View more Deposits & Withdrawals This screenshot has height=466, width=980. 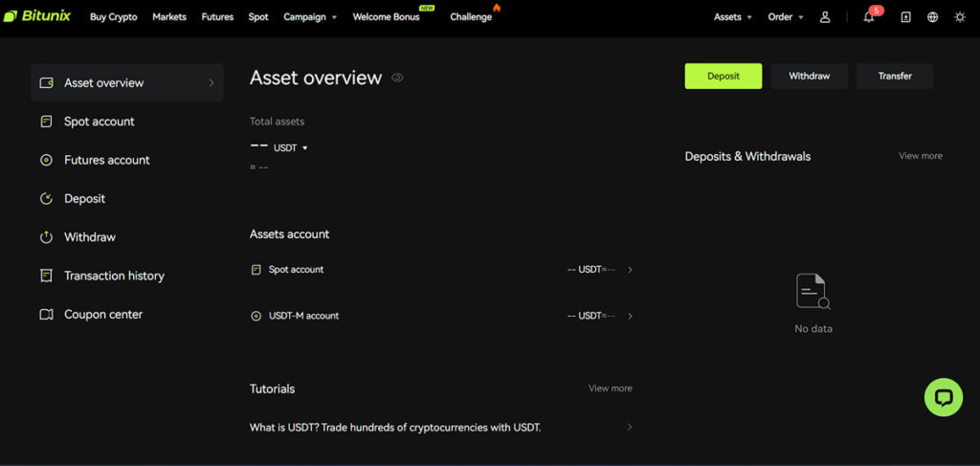point(920,156)
